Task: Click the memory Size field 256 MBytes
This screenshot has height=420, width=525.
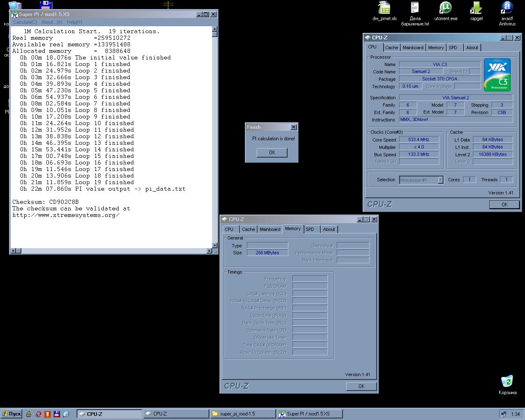Action: 267,253
